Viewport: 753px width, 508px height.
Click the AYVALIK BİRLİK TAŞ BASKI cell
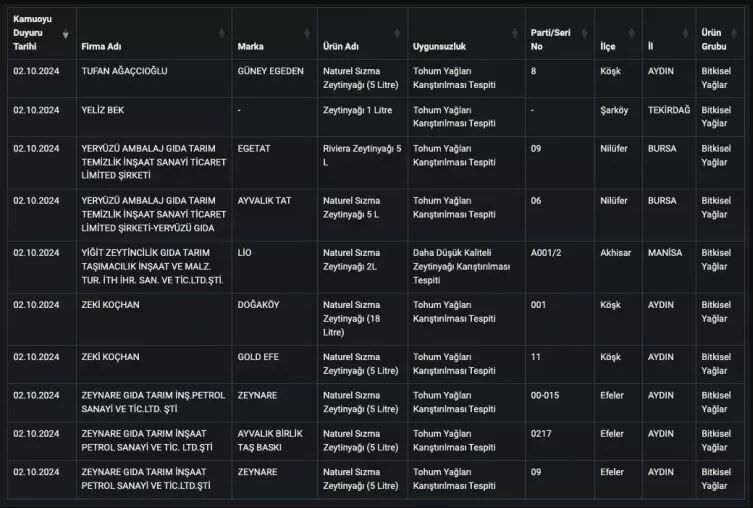pyautogui.click(x=269, y=440)
